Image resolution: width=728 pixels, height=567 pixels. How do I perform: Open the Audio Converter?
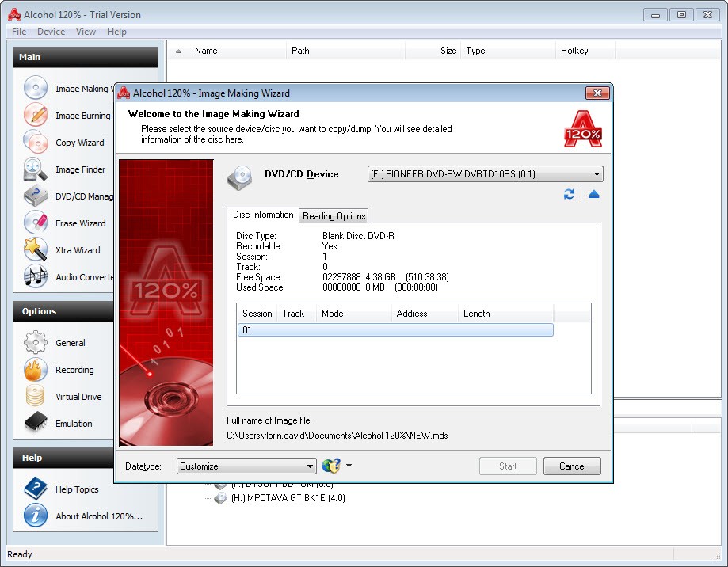82,277
